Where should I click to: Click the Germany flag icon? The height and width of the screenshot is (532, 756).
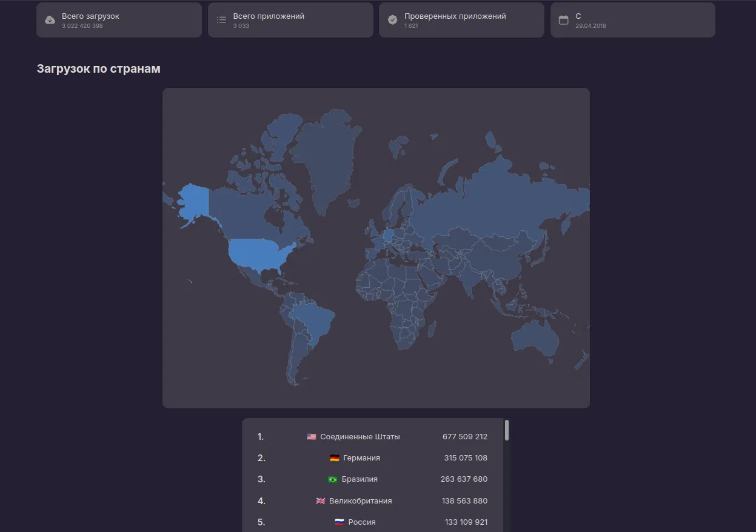335,458
